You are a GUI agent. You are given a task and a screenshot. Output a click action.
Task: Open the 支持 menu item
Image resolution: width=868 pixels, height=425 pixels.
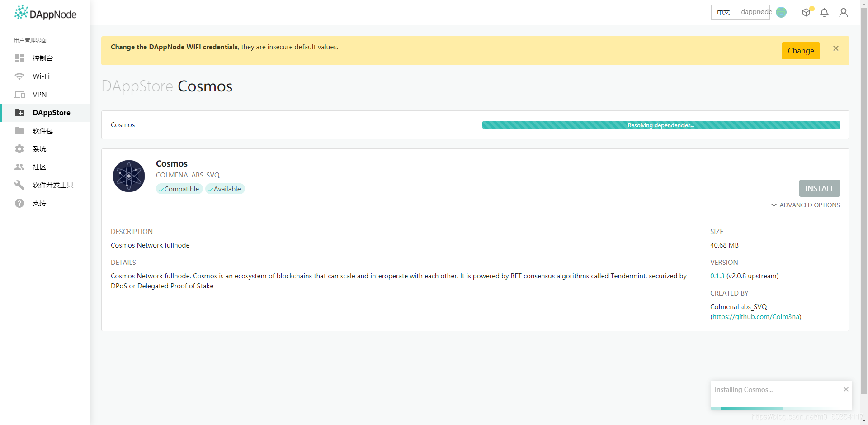pyautogui.click(x=46, y=203)
